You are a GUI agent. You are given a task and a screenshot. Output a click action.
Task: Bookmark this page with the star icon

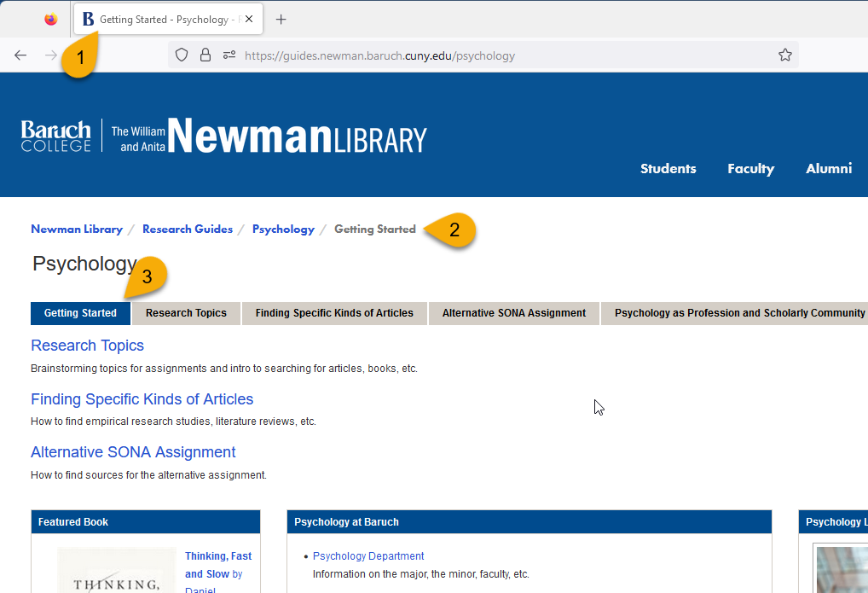coord(785,55)
